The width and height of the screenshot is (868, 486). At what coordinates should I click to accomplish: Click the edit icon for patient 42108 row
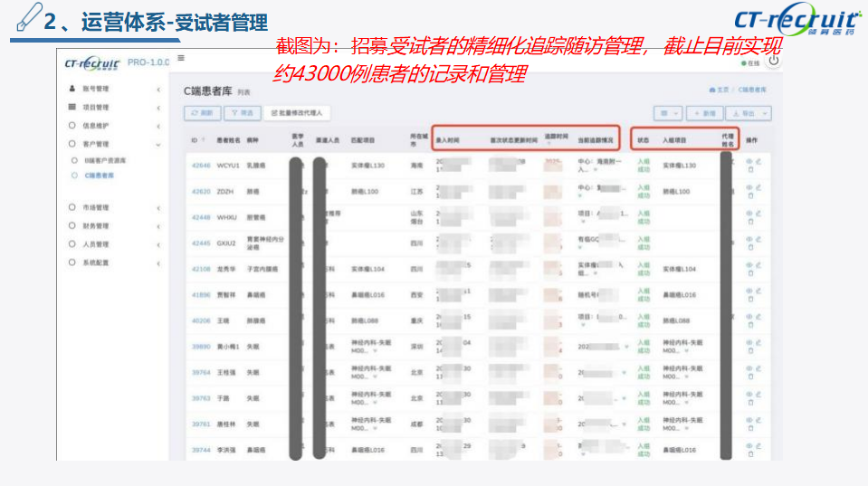tap(758, 265)
